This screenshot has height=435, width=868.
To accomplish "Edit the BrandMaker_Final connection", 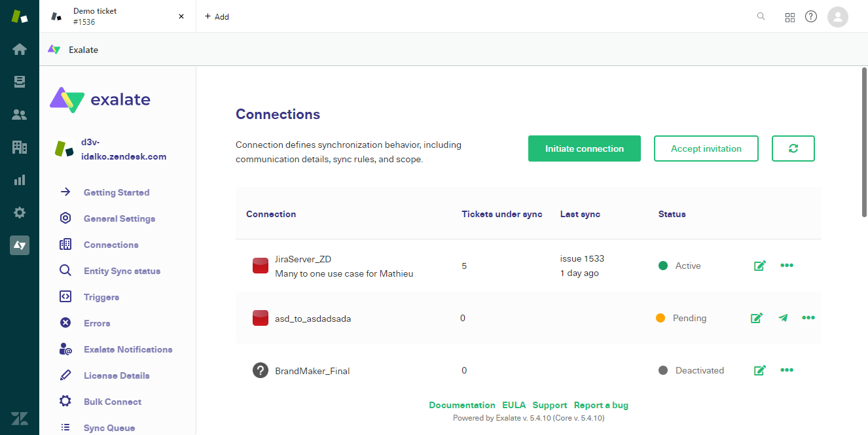I will click(x=760, y=370).
